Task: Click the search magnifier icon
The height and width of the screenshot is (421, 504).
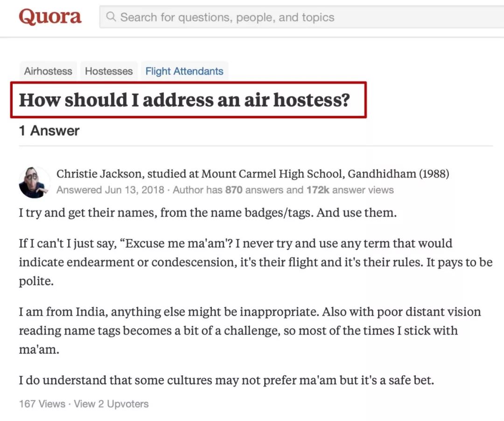Action: coord(111,17)
